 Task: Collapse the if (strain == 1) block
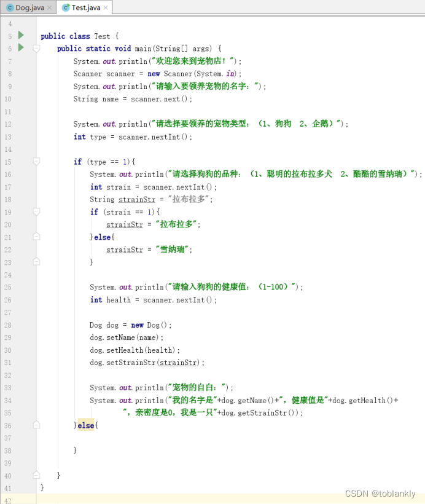[37, 212]
